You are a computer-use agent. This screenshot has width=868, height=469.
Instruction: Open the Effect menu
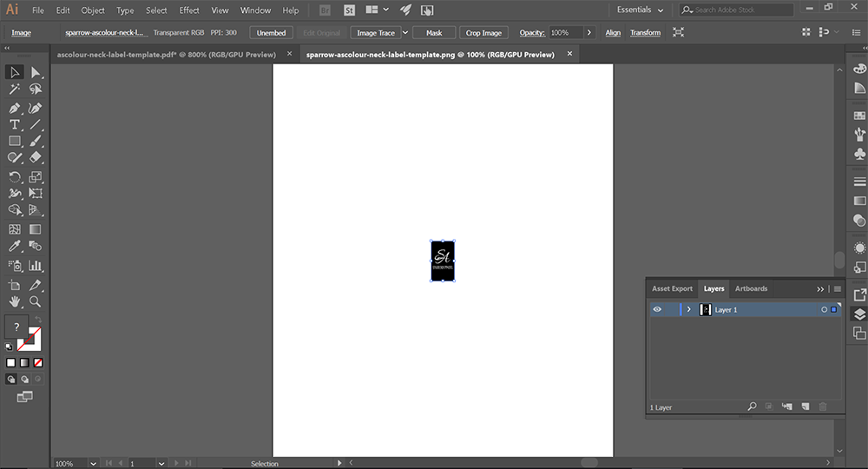[188, 10]
